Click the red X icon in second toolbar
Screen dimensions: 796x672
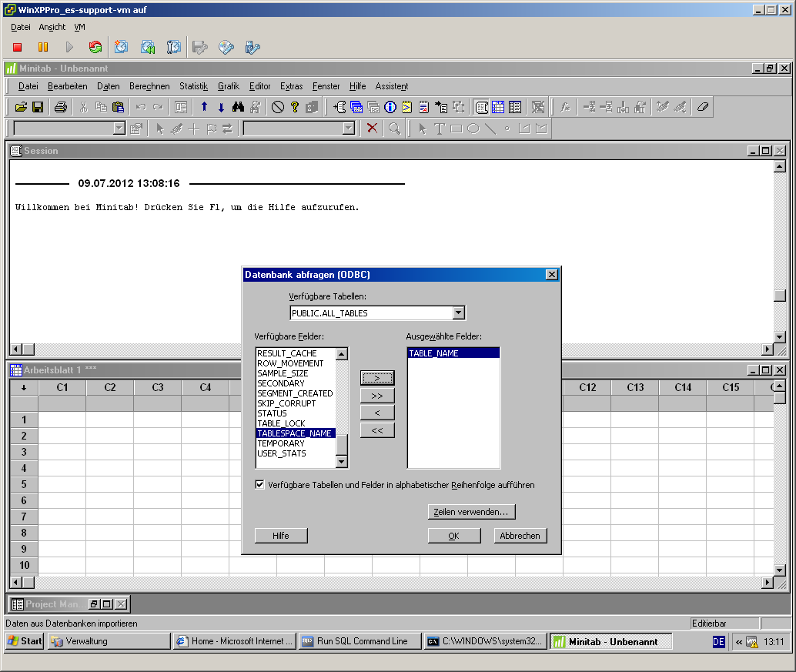coord(372,128)
